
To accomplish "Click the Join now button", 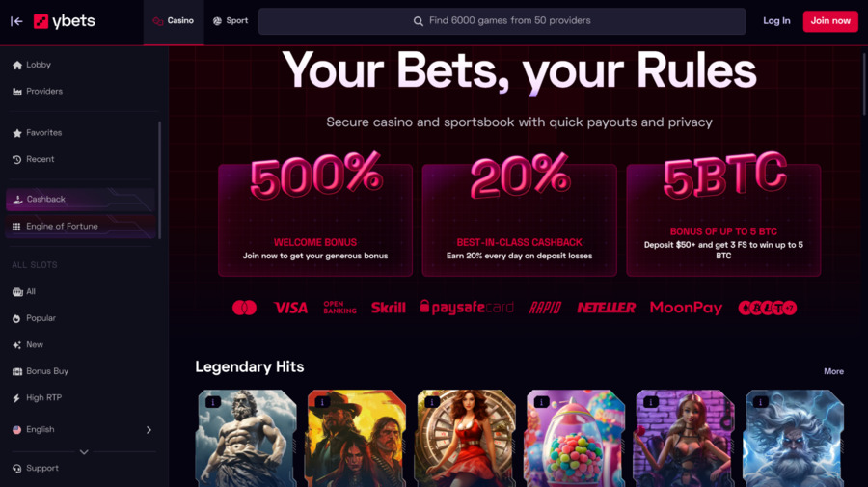I will [830, 21].
